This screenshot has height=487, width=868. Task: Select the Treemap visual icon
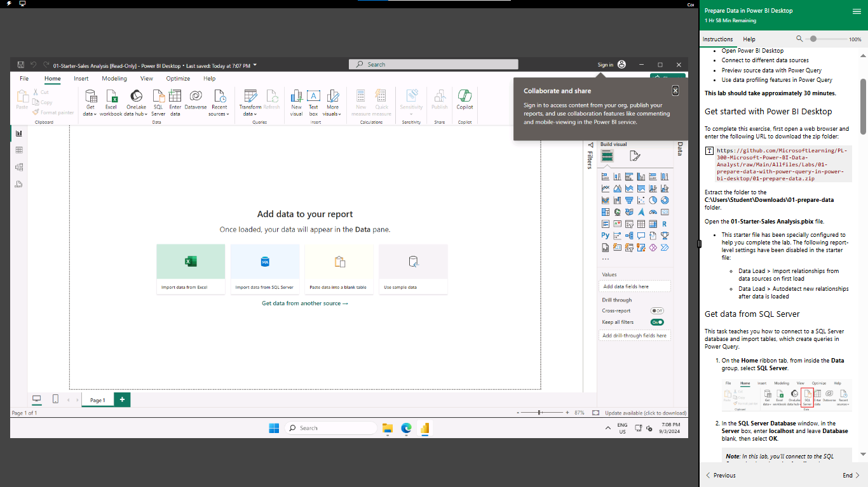pos(606,212)
